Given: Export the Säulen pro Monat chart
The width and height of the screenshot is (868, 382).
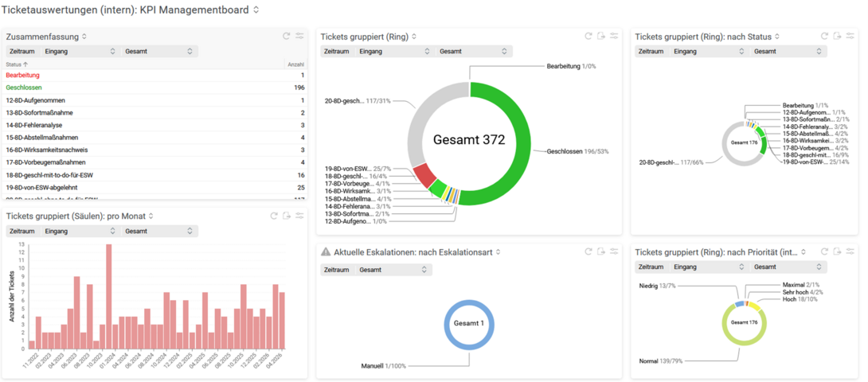Looking at the screenshot, I should pyautogui.click(x=286, y=216).
